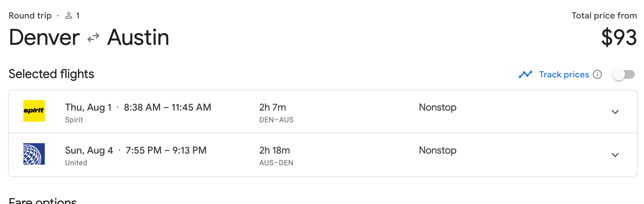Click the Round trip label
Image resolution: width=644 pixels, height=204 pixels.
pyautogui.click(x=30, y=15)
